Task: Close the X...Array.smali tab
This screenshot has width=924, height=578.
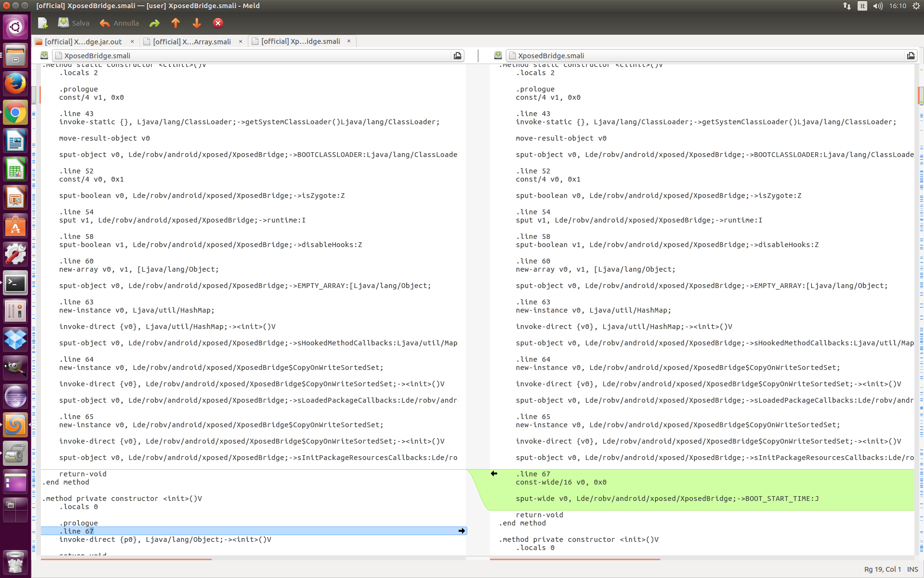Action: [x=241, y=41]
